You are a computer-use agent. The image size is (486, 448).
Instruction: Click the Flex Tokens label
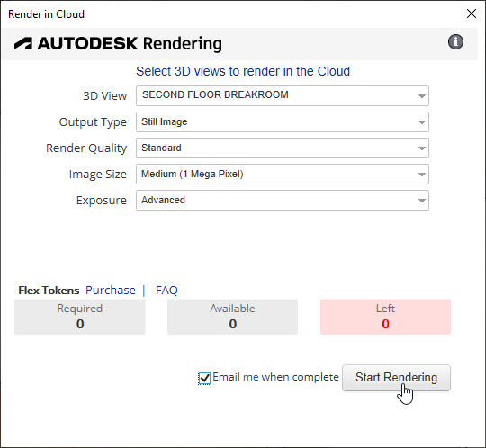pos(49,291)
